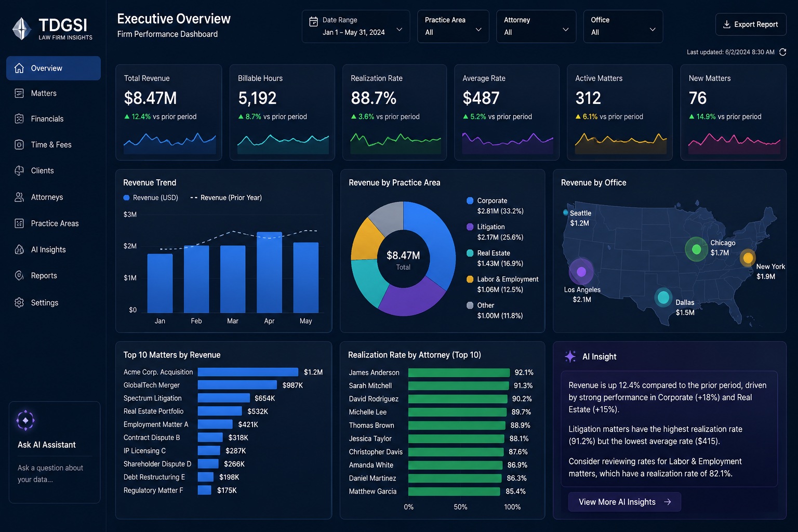The image size is (798, 532).
Task: Click the James Anderson realization bar
Action: 459,373
